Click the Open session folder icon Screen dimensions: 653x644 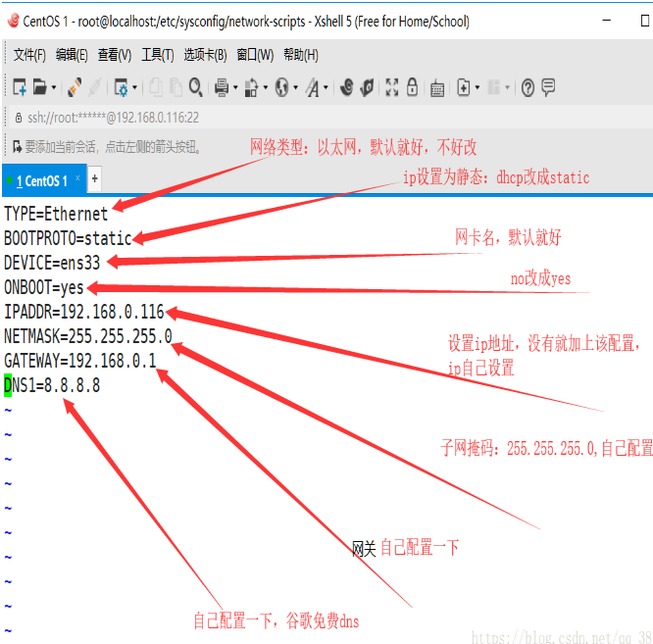click(x=40, y=87)
